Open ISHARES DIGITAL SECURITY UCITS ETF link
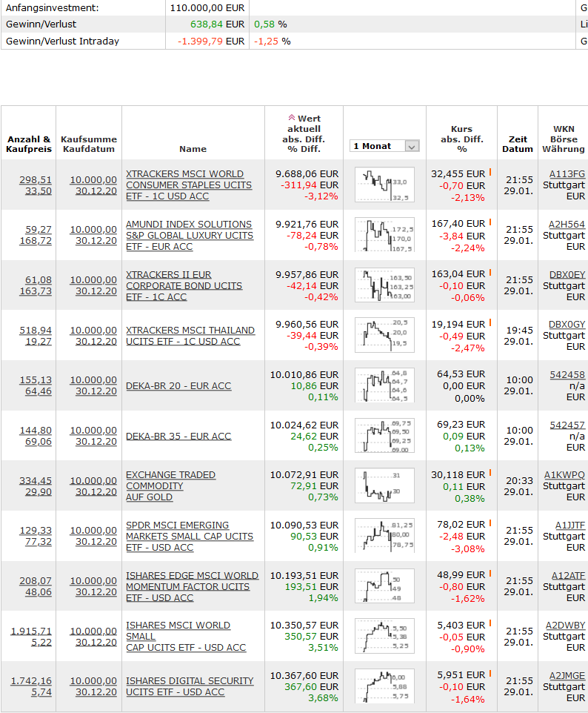The height and width of the screenshot is (713, 588). 190,686
